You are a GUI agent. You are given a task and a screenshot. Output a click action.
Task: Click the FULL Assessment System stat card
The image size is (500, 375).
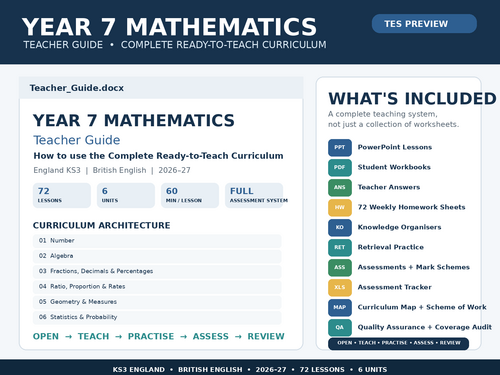(x=254, y=195)
